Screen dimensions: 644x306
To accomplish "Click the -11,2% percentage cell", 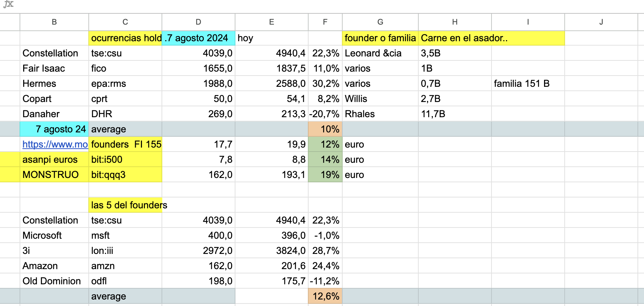I will coord(325,281).
